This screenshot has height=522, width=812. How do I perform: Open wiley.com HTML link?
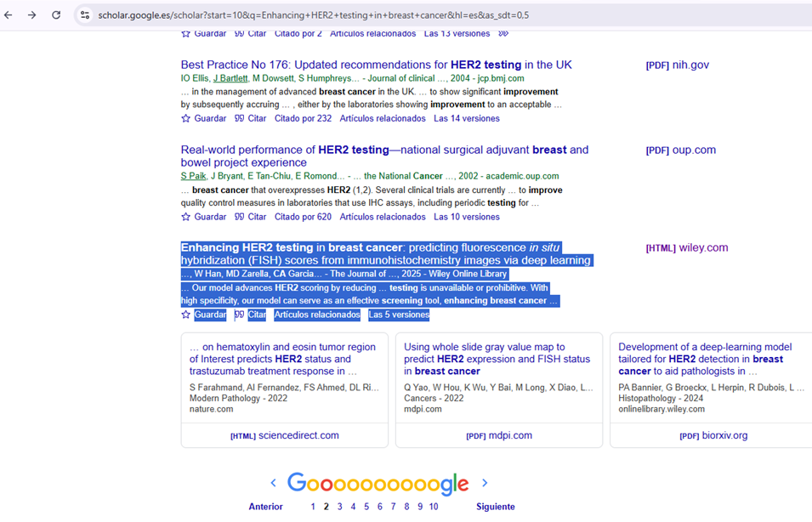point(687,248)
